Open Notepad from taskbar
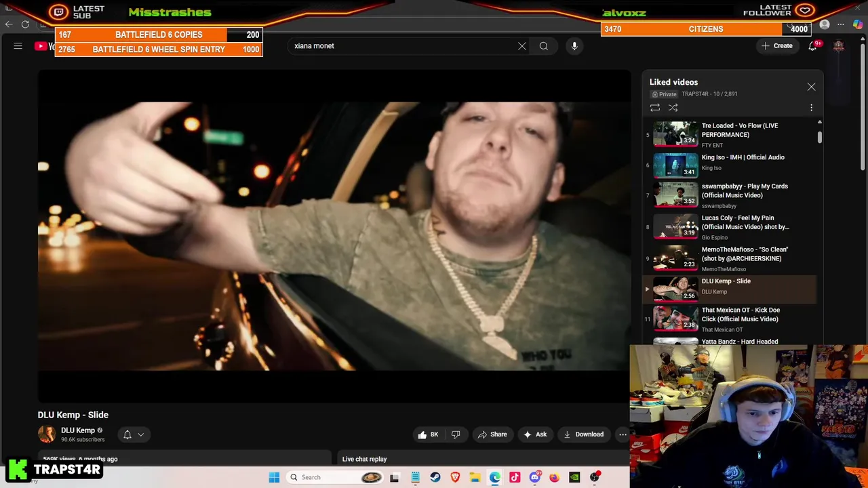The image size is (868, 488). [415, 477]
